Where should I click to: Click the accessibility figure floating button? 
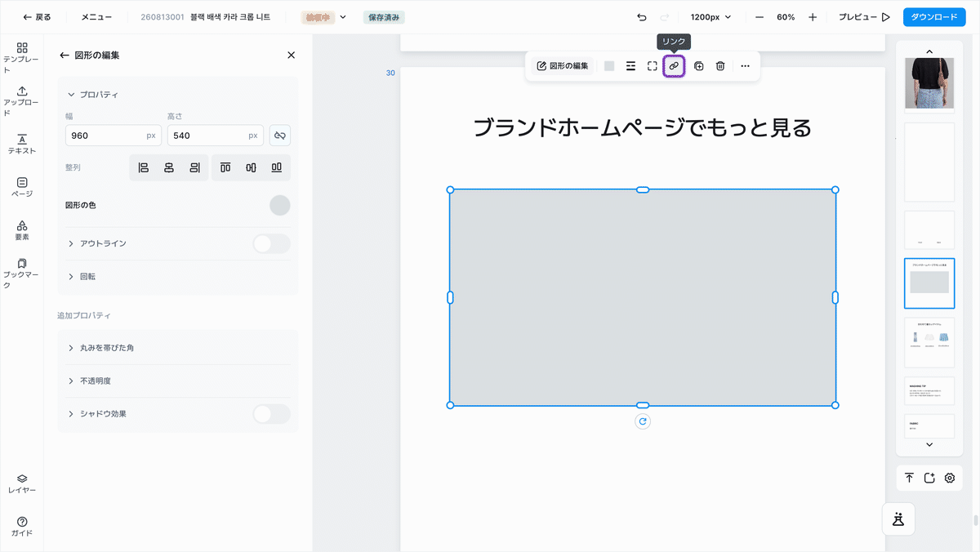[x=898, y=519]
